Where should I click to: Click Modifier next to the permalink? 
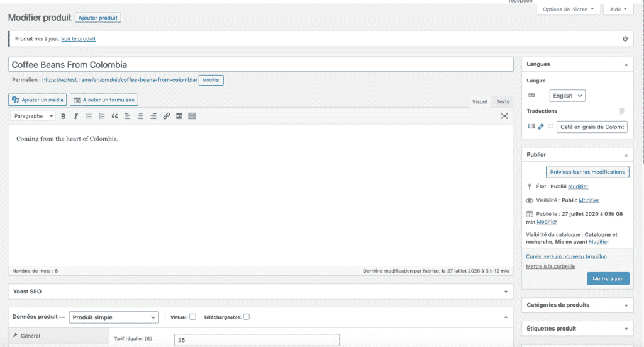[x=211, y=80]
